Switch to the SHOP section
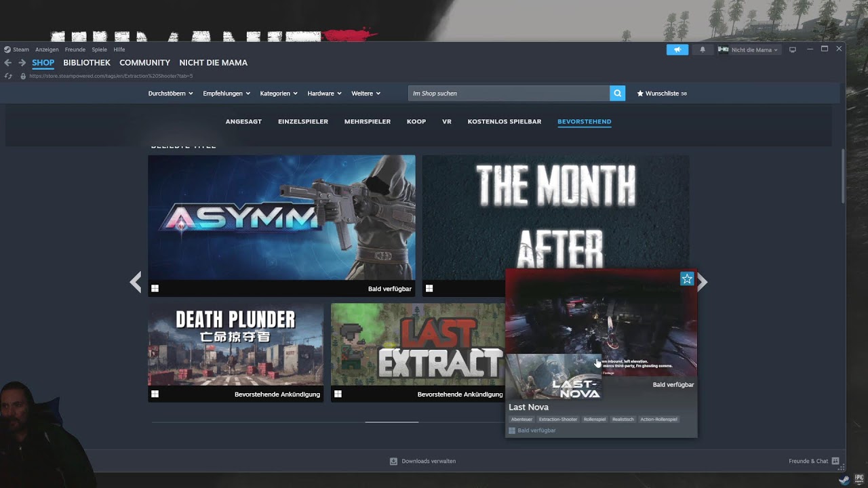The width and height of the screenshot is (868, 488). 43,62
